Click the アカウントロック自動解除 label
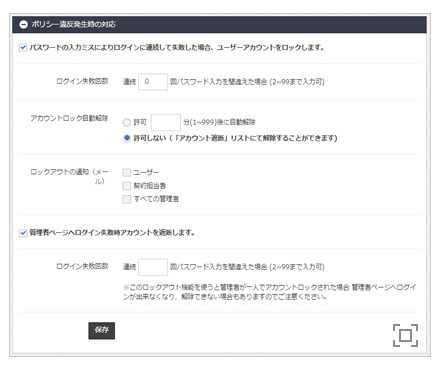This screenshot has width=440, height=370. click(x=69, y=118)
